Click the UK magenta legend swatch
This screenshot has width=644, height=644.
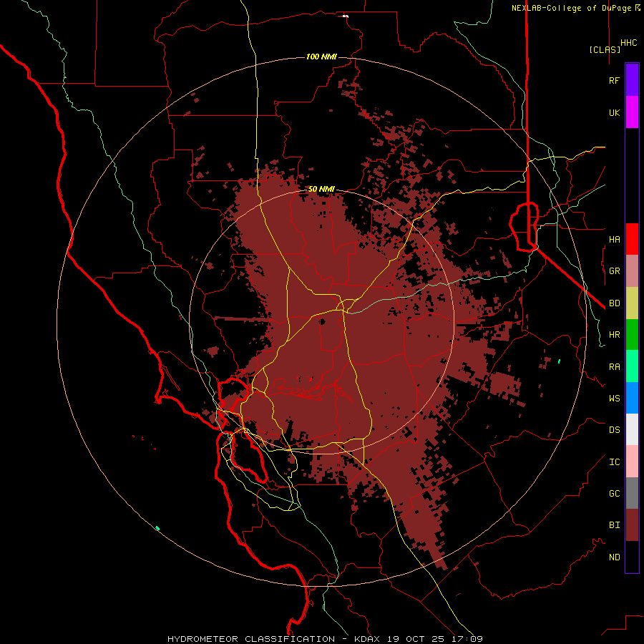tap(632, 112)
